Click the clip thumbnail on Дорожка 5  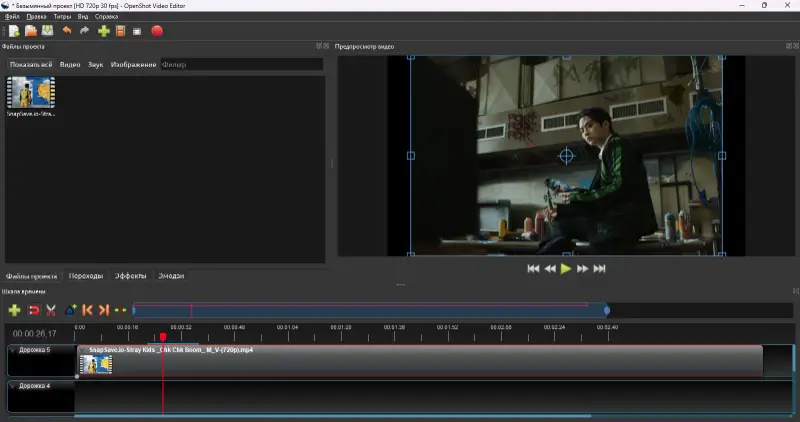(x=96, y=364)
